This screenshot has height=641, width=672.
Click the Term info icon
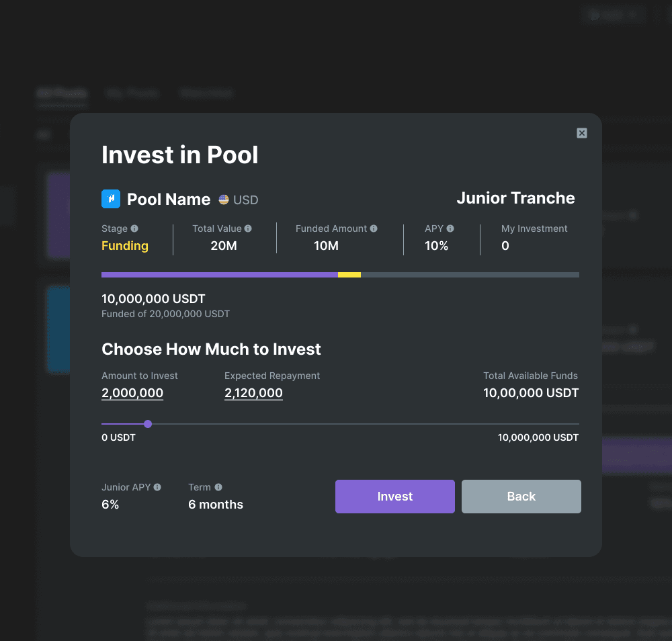click(218, 487)
